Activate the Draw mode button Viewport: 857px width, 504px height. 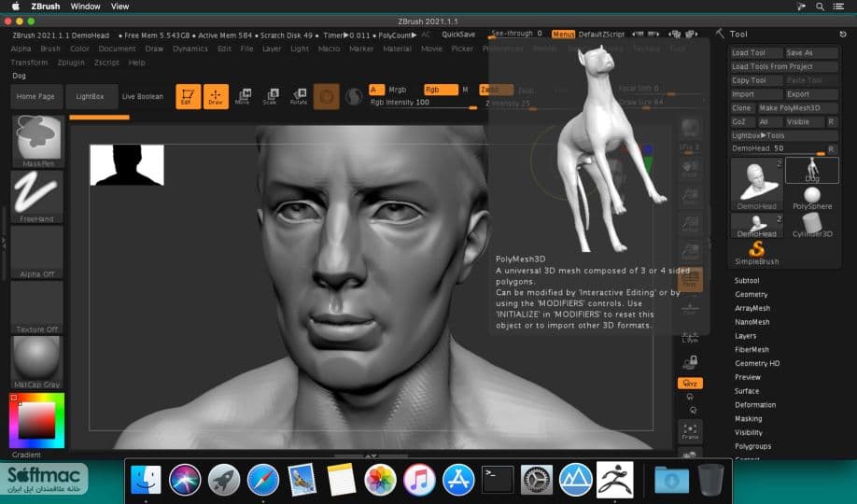pos(216,96)
